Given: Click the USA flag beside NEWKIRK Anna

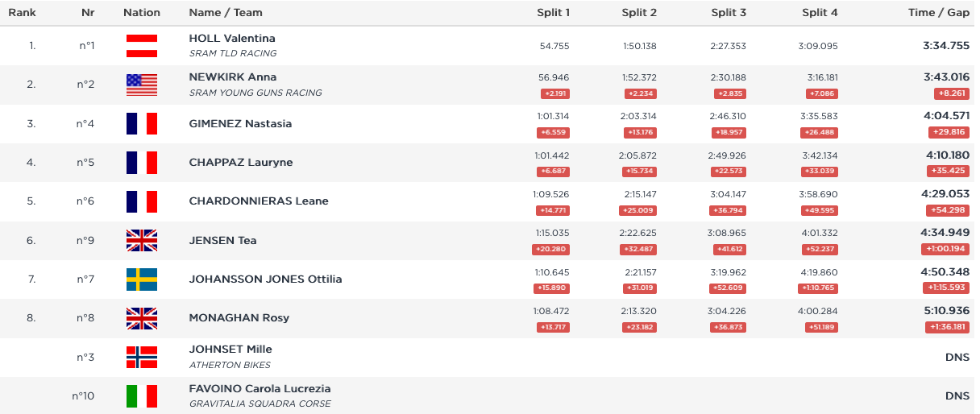Looking at the screenshot, I should (x=142, y=85).
